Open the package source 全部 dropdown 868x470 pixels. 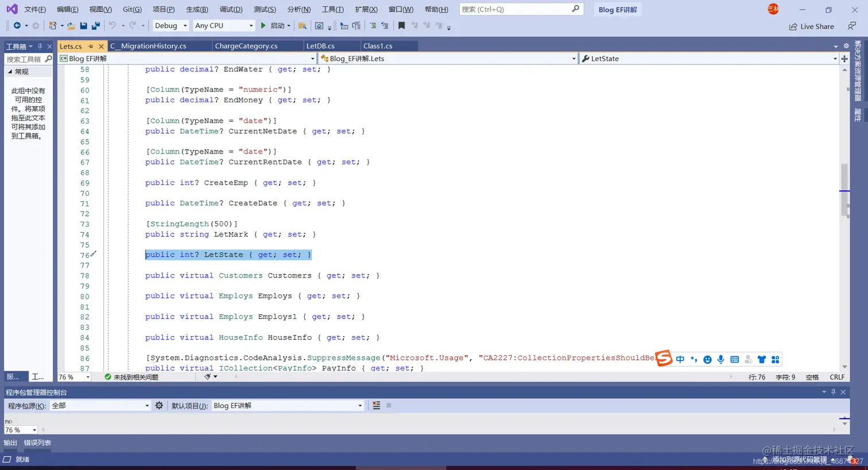(x=100, y=406)
